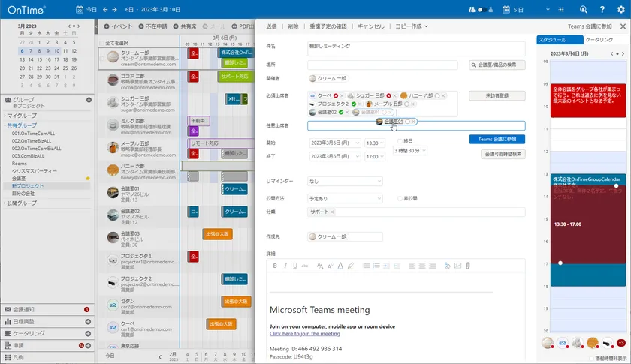
Task: Click the 件名 subject input field
Action: pyautogui.click(x=416, y=48)
